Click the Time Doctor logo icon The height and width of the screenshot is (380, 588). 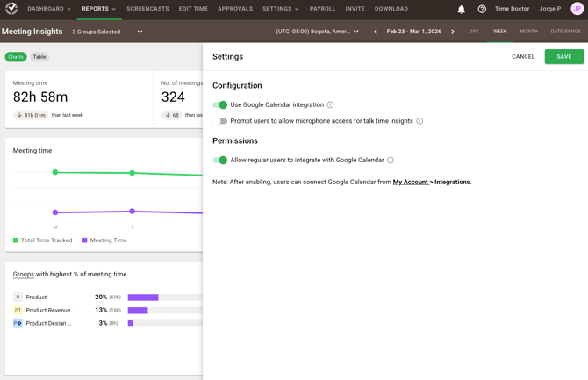pyautogui.click(x=11, y=9)
